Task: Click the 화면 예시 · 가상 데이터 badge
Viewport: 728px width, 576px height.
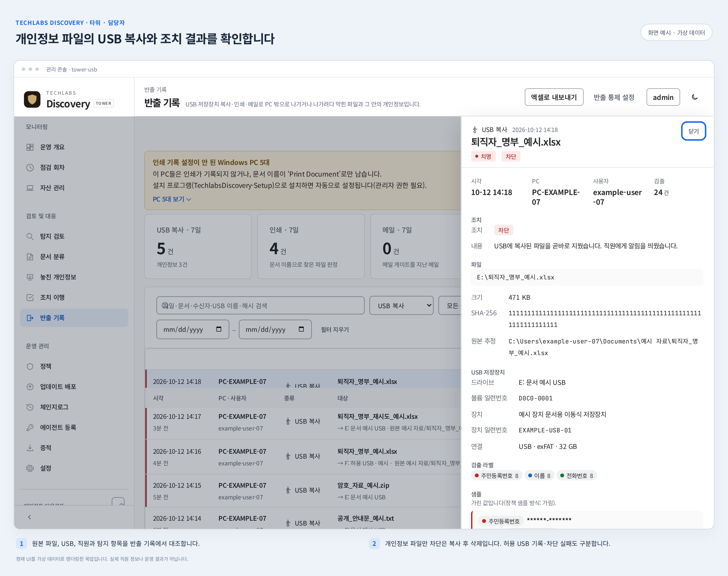Action: coord(676,32)
